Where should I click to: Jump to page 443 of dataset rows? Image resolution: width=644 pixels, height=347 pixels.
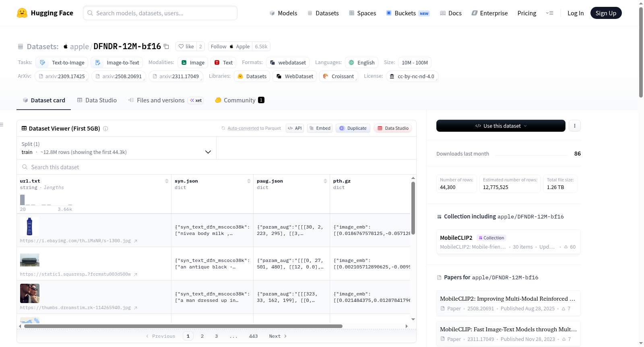[x=253, y=336]
